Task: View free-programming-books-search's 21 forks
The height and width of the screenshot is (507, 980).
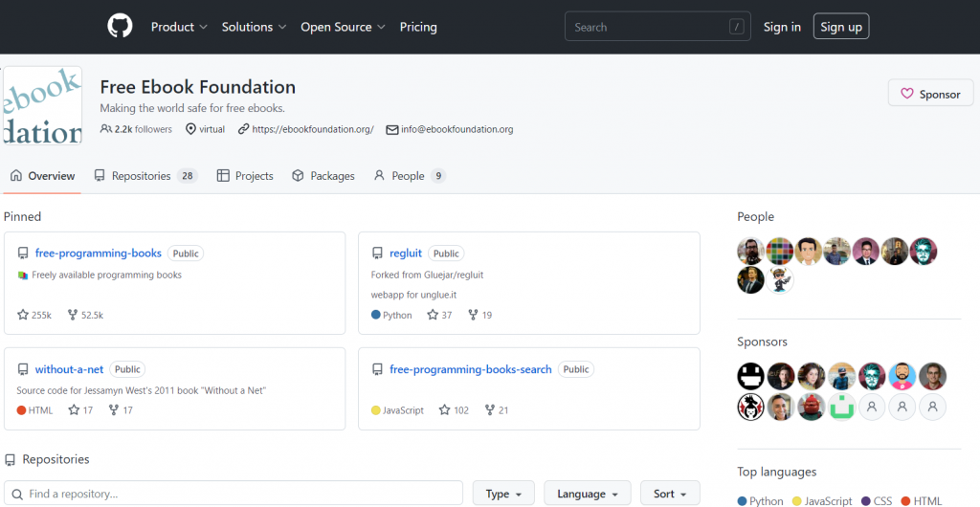Action: pos(497,410)
